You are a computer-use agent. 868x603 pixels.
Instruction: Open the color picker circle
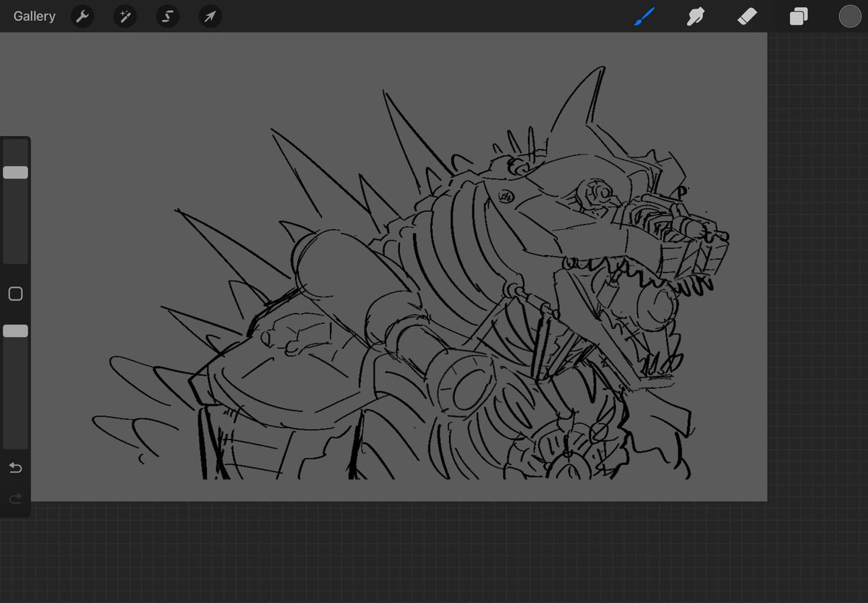(x=850, y=16)
